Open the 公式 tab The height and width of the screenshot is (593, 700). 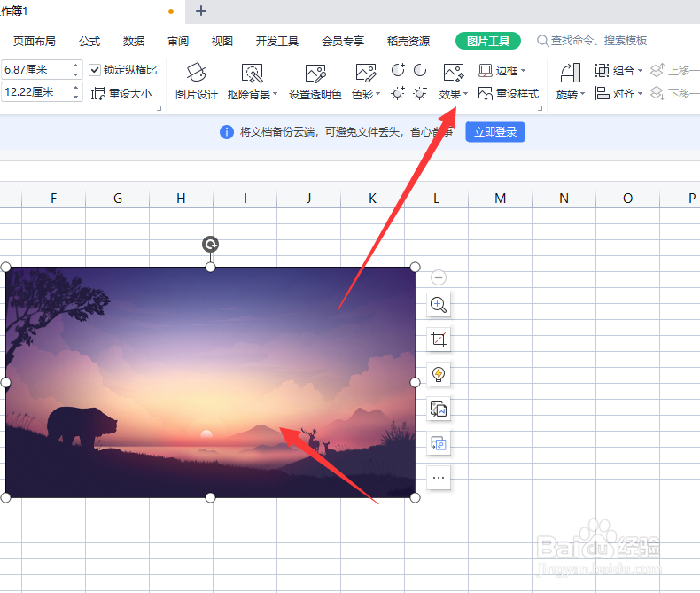89,41
